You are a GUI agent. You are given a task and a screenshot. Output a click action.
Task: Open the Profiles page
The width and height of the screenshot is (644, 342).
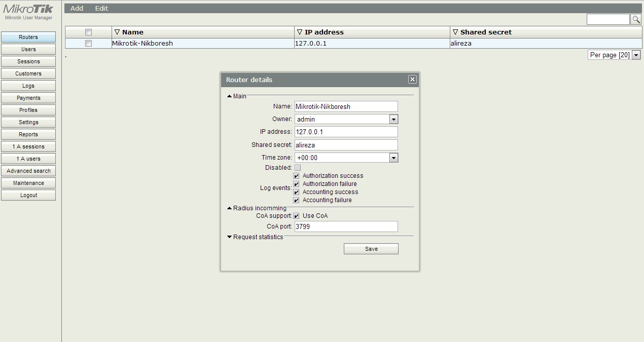[28, 110]
